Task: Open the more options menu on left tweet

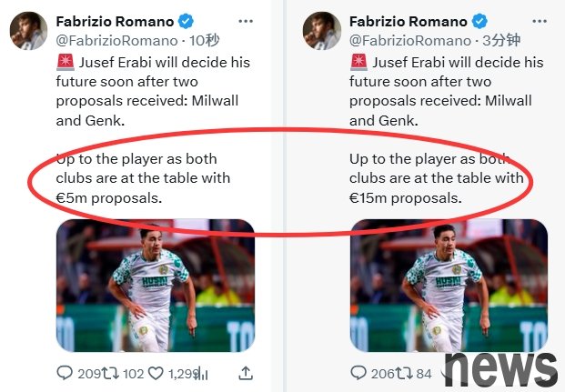Action: click(246, 21)
